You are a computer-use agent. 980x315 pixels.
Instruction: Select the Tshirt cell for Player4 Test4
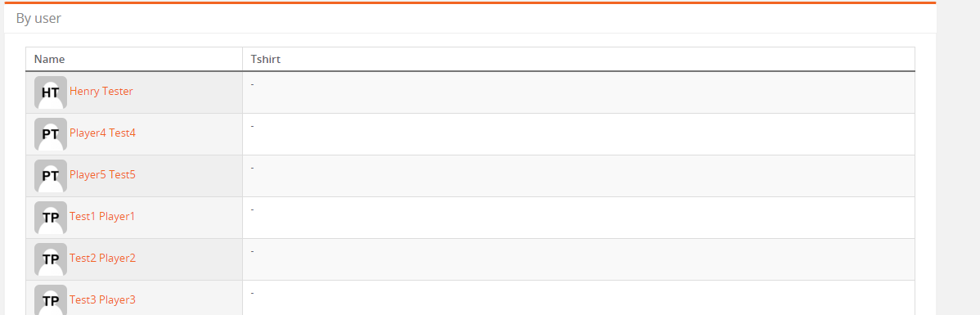pos(578,134)
